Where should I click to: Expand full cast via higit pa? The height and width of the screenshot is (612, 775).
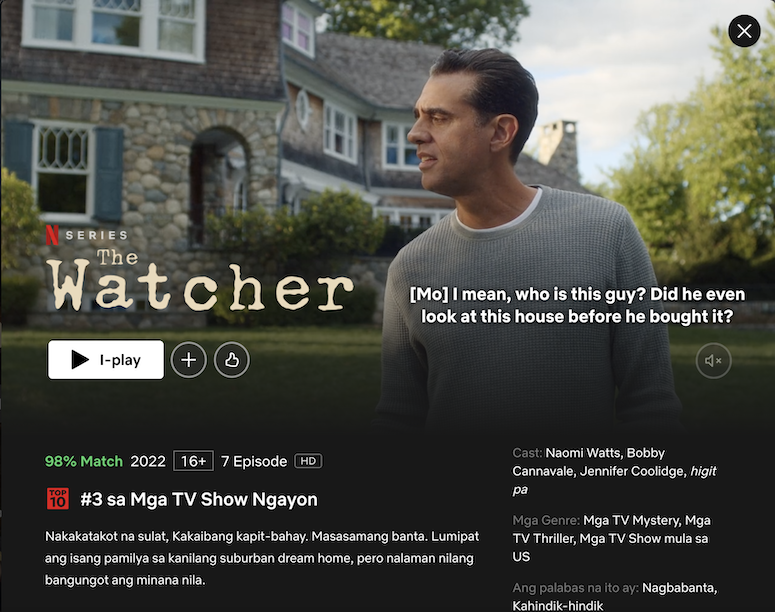614,480
